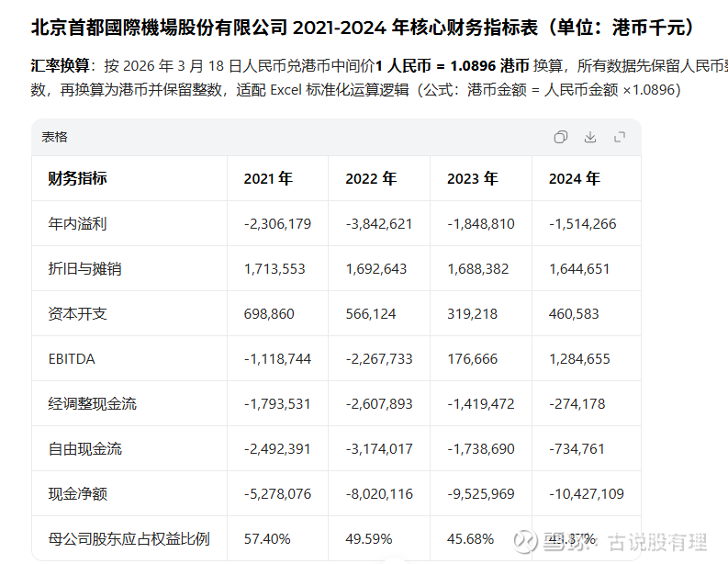The height and width of the screenshot is (564, 728).
Task: Select the 2021 年 column header
Action: [x=268, y=178]
